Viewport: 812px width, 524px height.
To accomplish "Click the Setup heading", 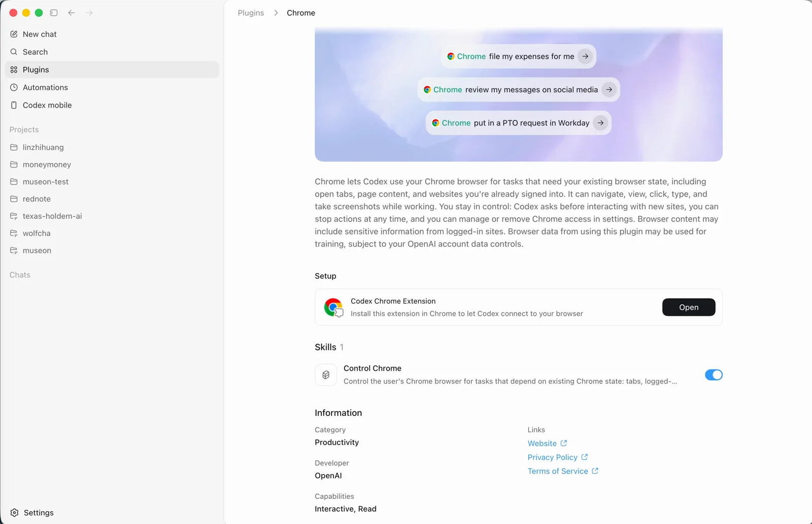I will point(325,276).
